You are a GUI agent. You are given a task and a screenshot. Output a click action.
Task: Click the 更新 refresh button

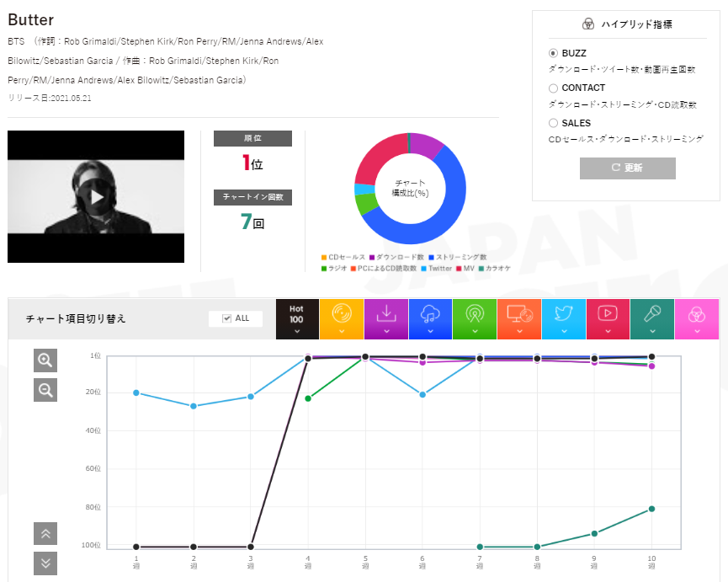(627, 168)
